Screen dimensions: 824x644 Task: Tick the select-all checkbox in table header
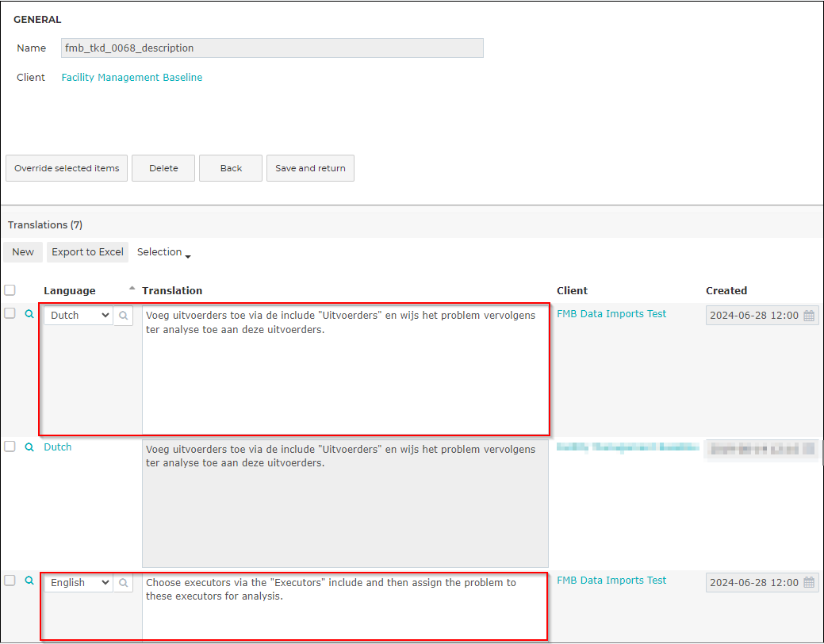pos(10,290)
